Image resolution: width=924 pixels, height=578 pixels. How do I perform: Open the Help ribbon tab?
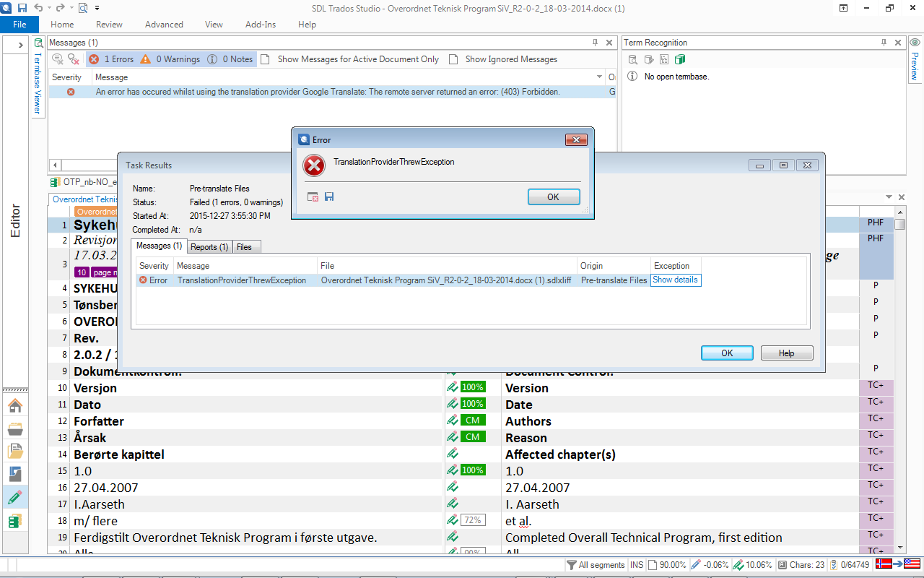pos(307,25)
